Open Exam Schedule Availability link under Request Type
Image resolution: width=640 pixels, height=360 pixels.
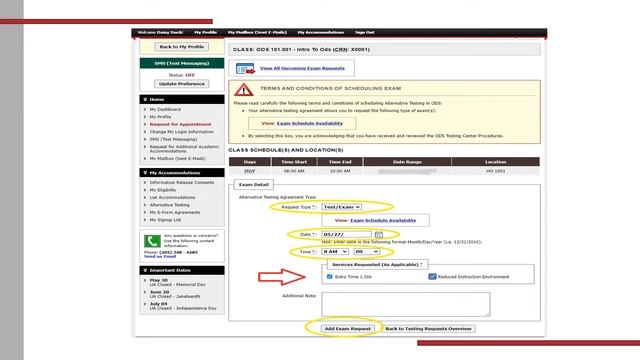[x=383, y=220]
